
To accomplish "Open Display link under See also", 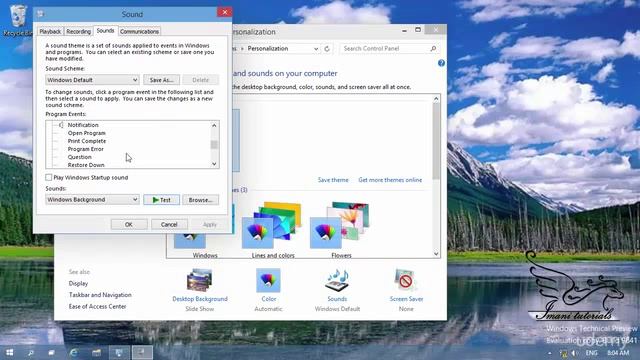I will 78,283.
